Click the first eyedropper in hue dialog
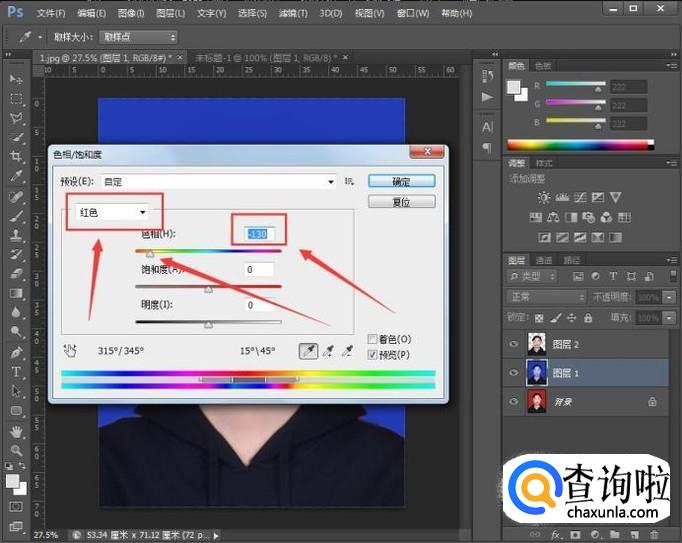Screen dimensions: 682x543 point(309,351)
